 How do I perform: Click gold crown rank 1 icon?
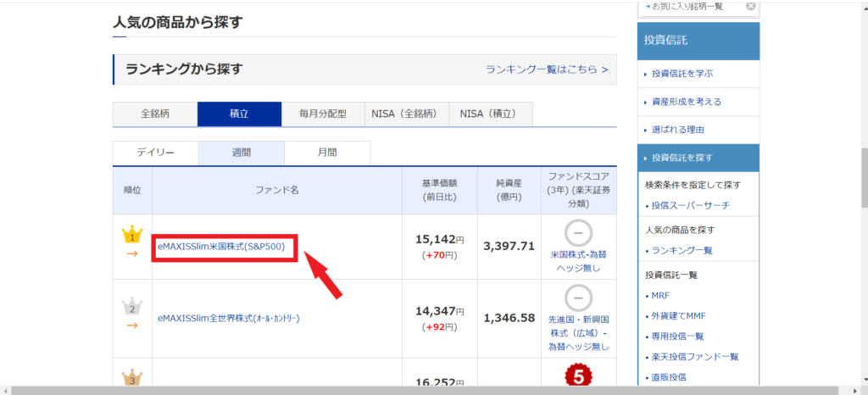coord(132,236)
